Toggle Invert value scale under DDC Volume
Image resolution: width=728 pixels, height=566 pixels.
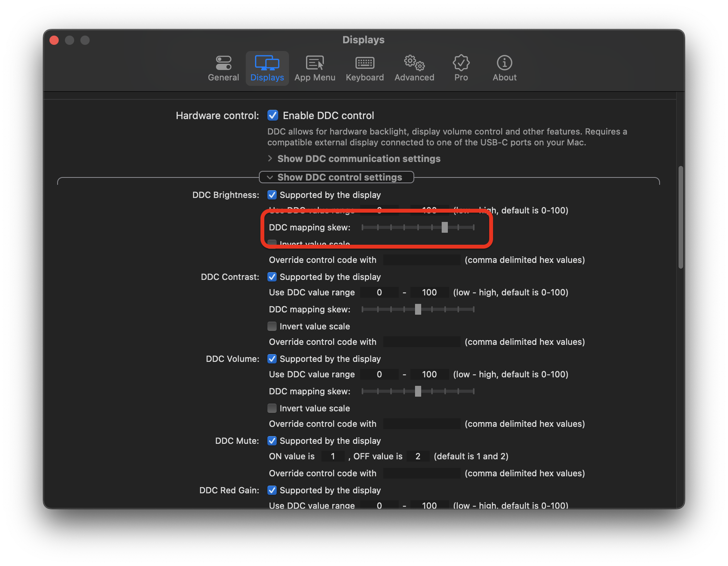click(272, 408)
